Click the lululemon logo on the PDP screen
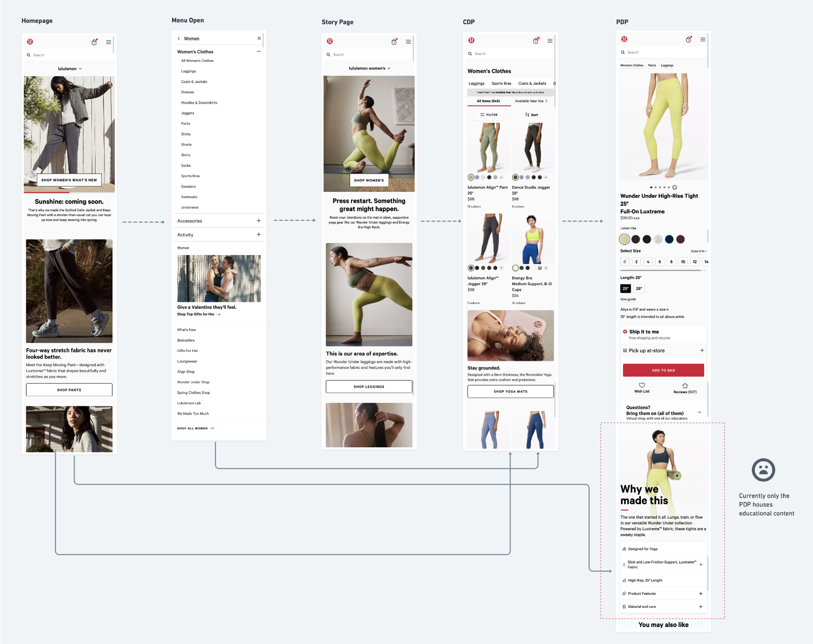 click(624, 39)
